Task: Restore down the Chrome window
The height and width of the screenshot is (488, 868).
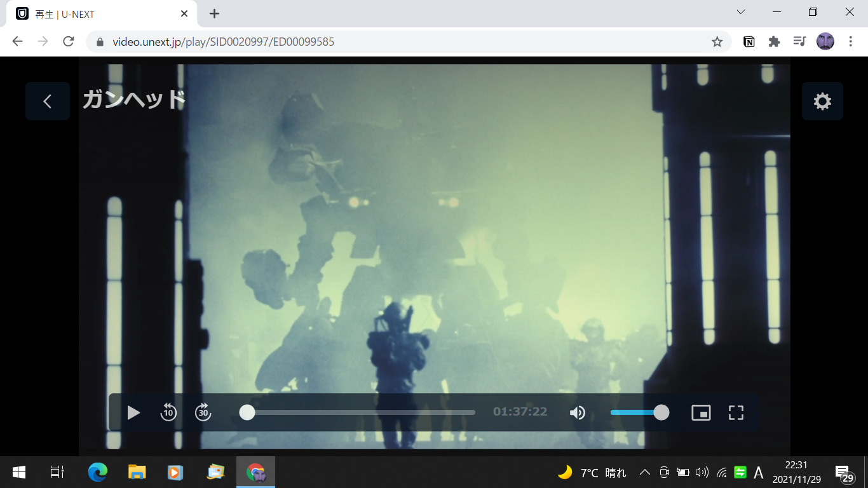Action: [813, 12]
